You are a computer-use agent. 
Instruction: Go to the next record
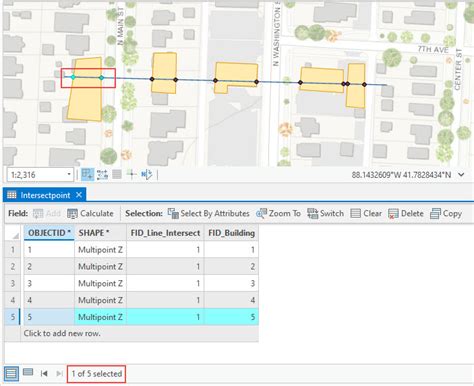[59, 373]
